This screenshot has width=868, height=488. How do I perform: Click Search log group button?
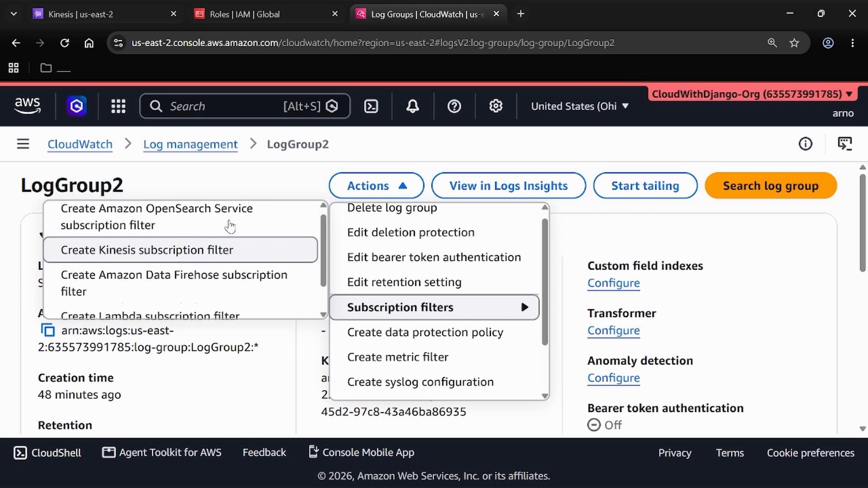click(771, 186)
